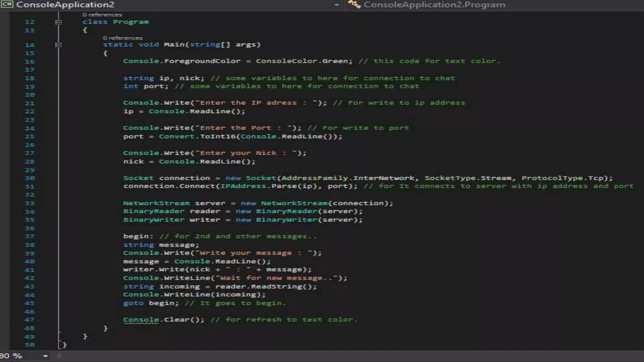
Task: Click the Program class icon in type dropdown
Action: (354, 4)
